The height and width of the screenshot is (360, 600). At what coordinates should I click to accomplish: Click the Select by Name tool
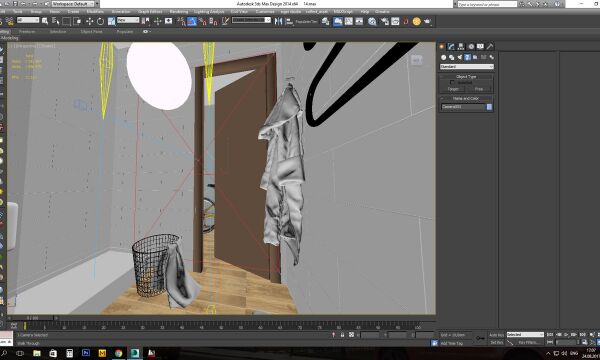(55, 21)
